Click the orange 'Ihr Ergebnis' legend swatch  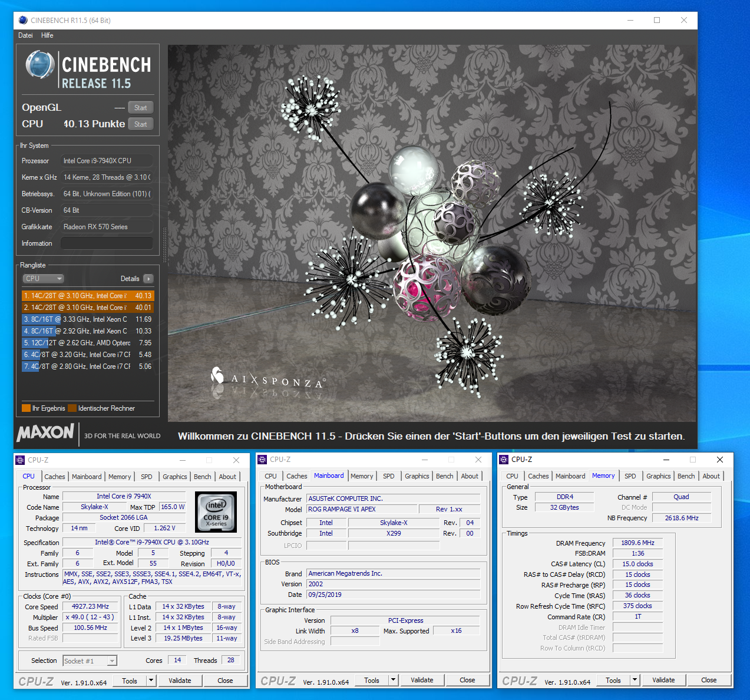[x=26, y=408]
